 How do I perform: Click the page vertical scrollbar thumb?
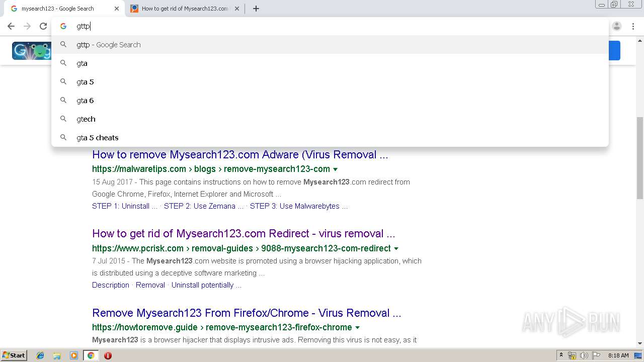point(639,157)
